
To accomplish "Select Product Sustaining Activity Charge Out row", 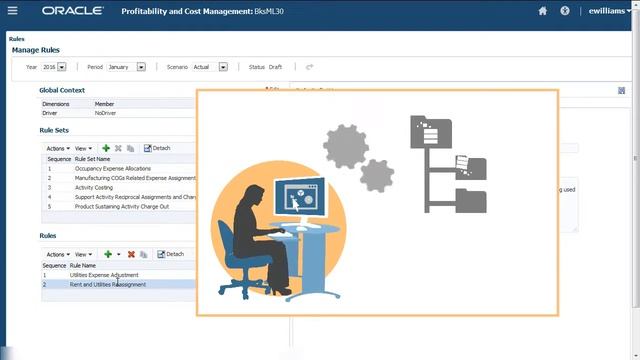I will click(118, 207).
